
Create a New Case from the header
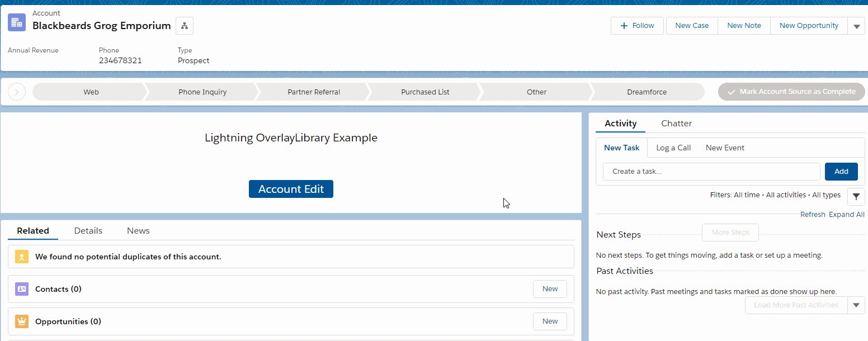(691, 25)
